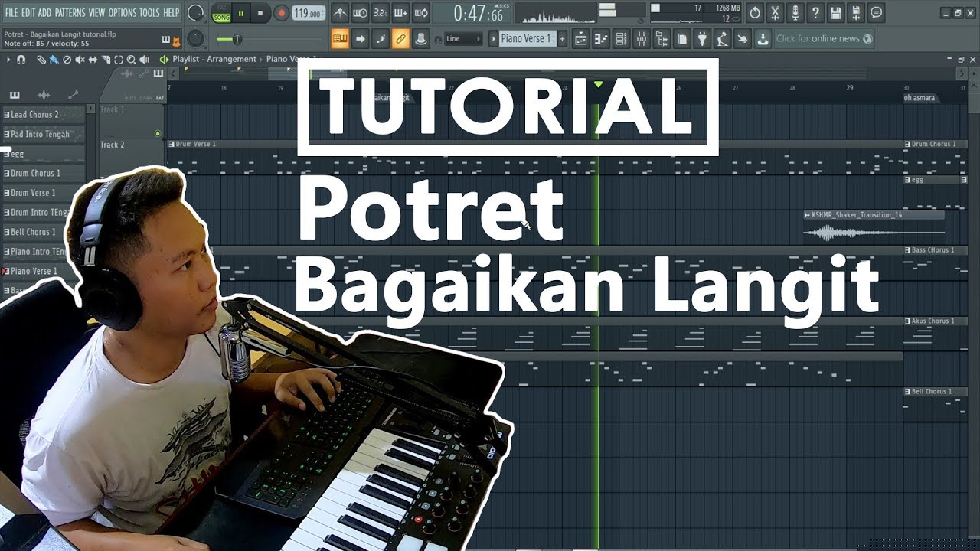Pause playback with the transport button
Image resolution: width=980 pixels, height=551 pixels.
coord(241,13)
